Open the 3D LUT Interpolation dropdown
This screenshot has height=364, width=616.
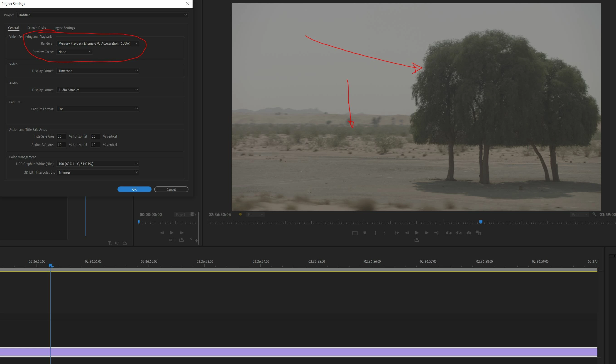(x=98, y=172)
